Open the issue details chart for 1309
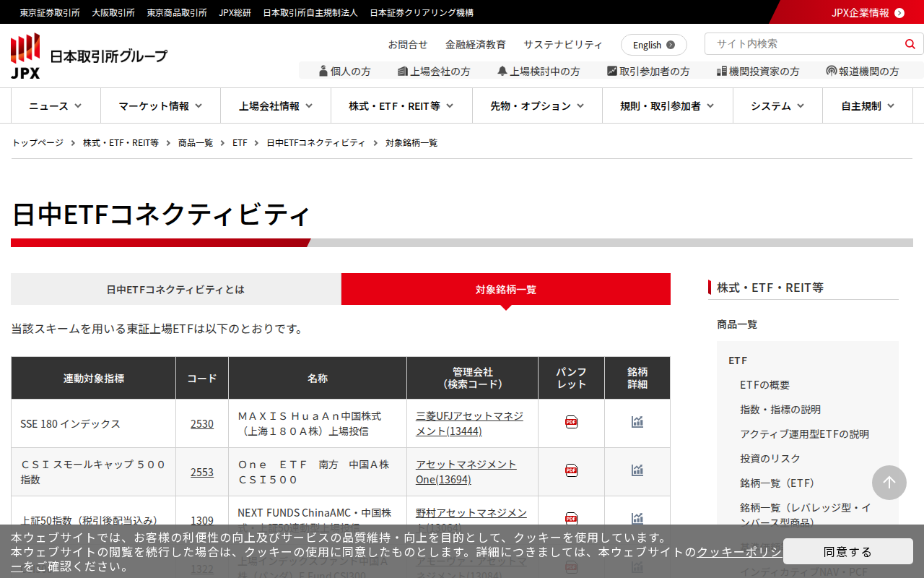This screenshot has width=924, height=578. (637, 518)
